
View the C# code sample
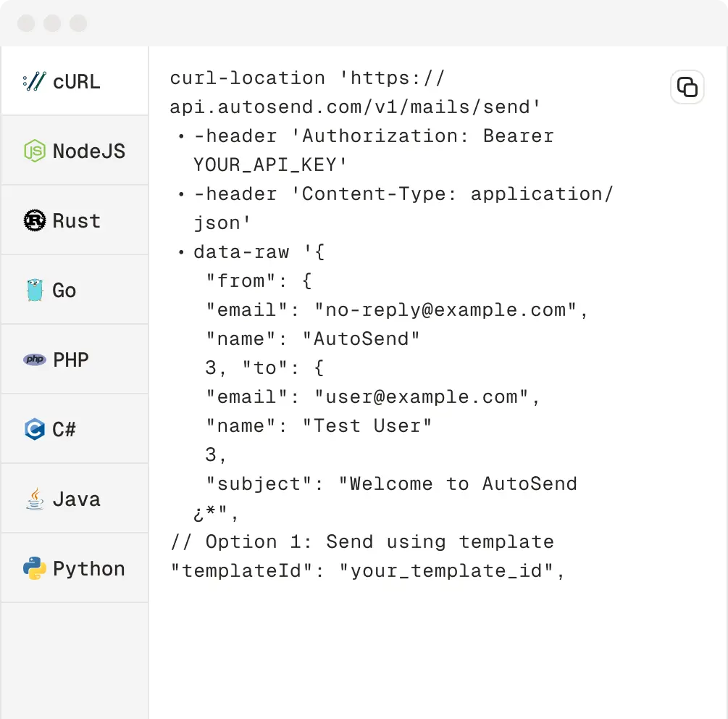(75, 429)
